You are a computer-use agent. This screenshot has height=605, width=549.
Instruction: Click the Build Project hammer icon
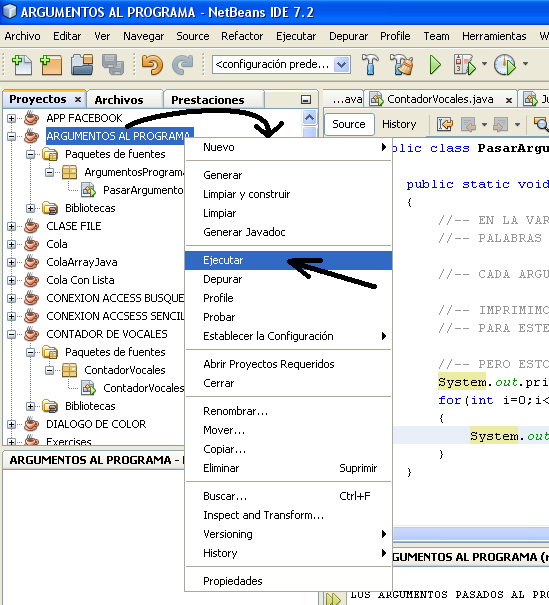point(370,64)
